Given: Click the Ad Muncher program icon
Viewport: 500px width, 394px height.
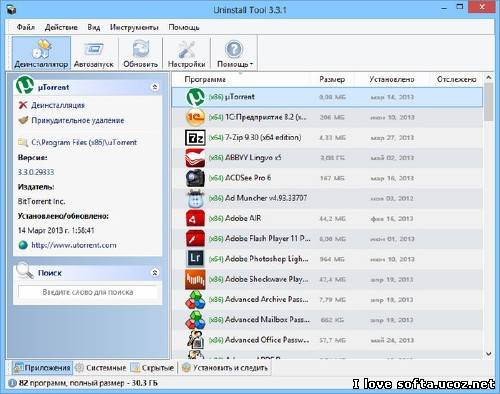Looking at the screenshot, I should click(x=195, y=199).
